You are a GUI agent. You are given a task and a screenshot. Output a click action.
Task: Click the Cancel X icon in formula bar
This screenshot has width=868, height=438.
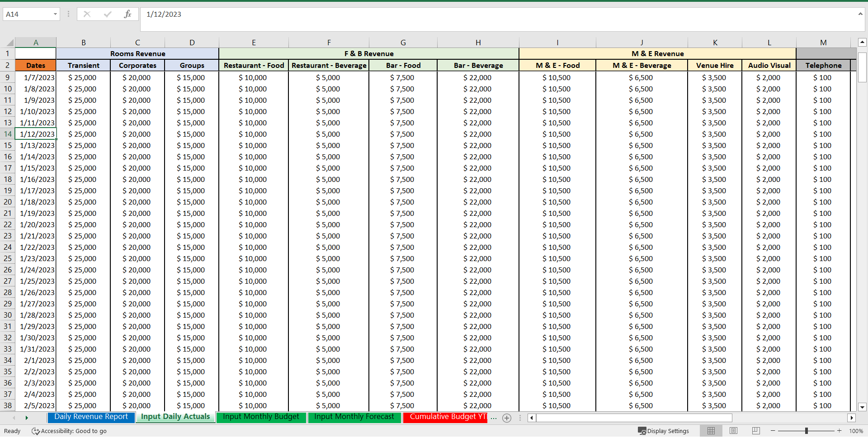click(x=87, y=14)
